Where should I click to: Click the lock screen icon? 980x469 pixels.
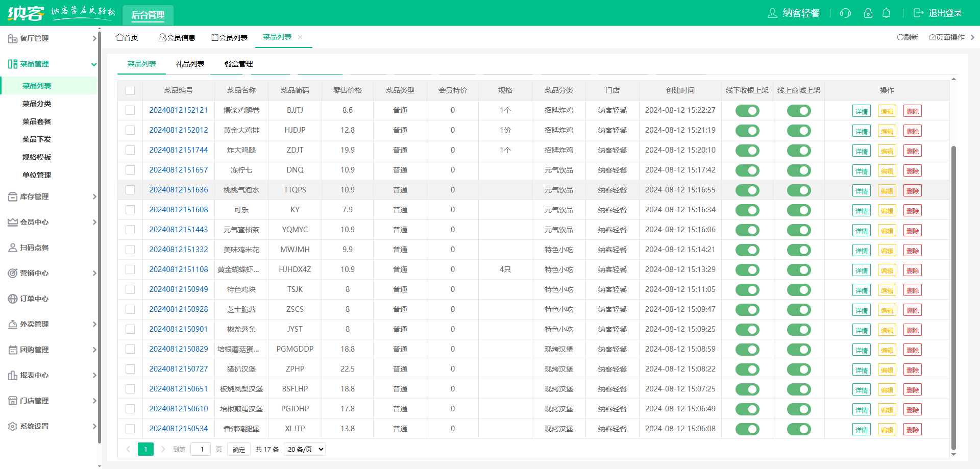tap(868, 13)
